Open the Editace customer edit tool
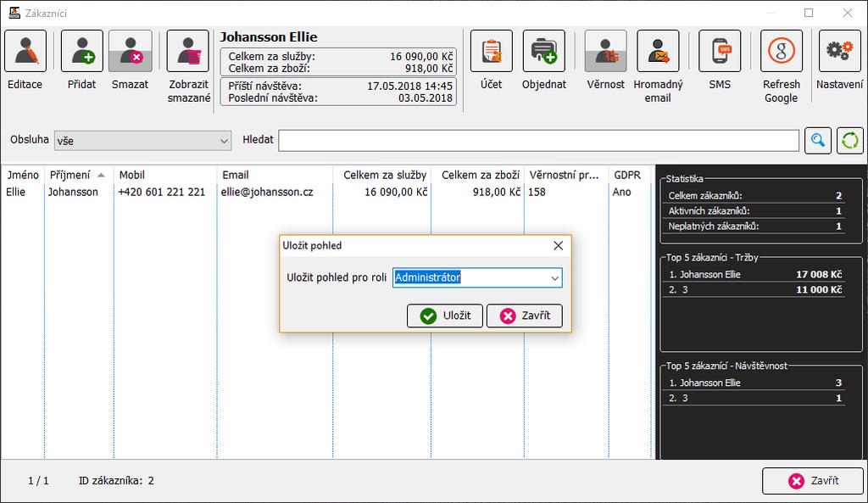Viewport: 868px width, 503px height. (x=25, y=51)
